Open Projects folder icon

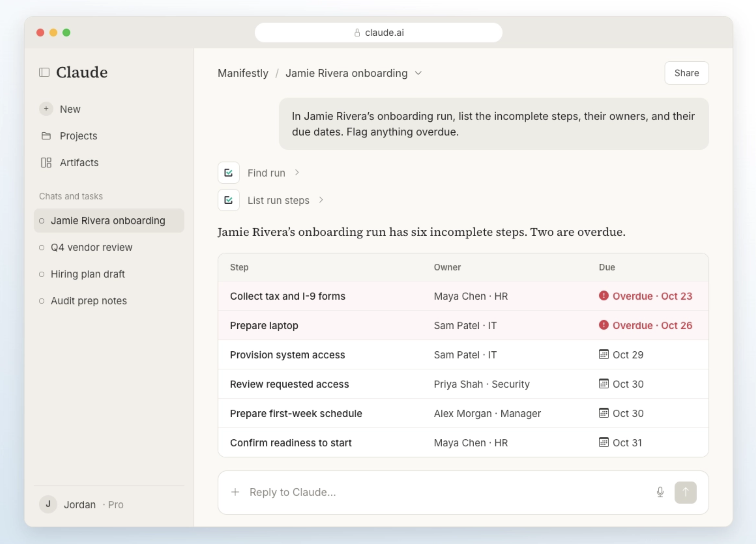(x=46, y=135)
